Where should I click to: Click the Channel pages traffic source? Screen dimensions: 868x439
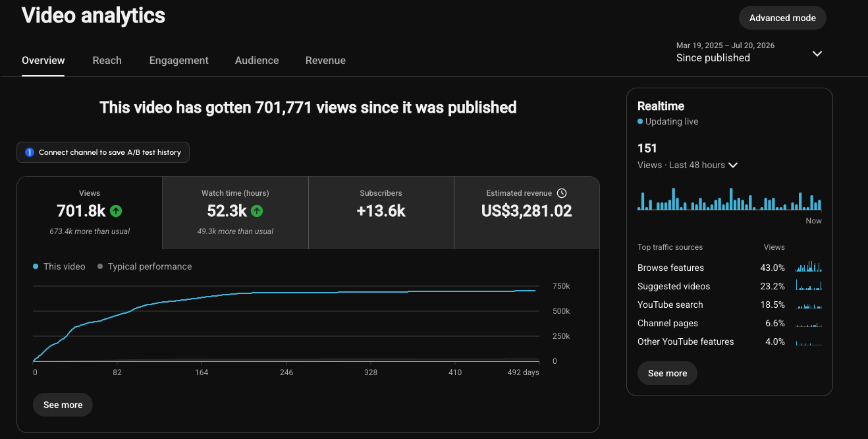(x=668, y=323)
